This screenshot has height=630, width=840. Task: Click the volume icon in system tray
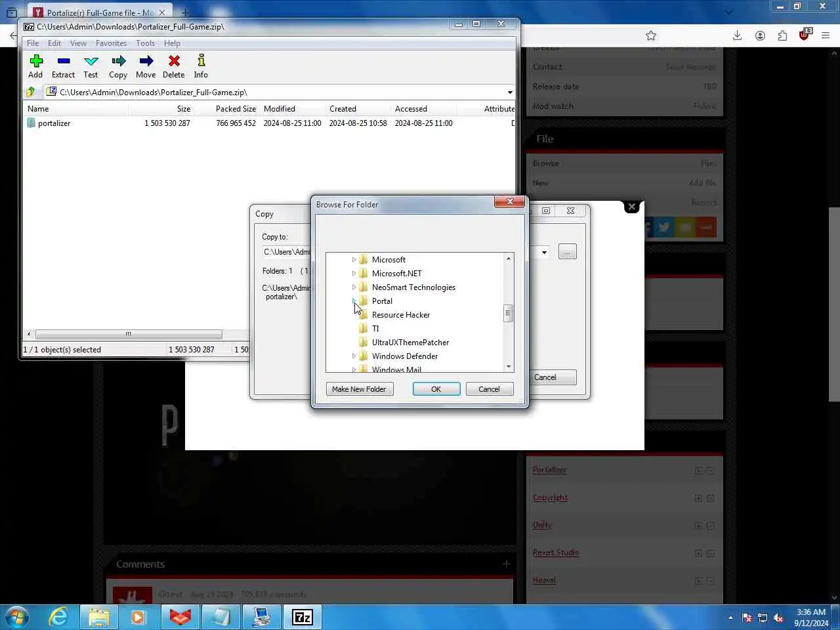[778, 618]
